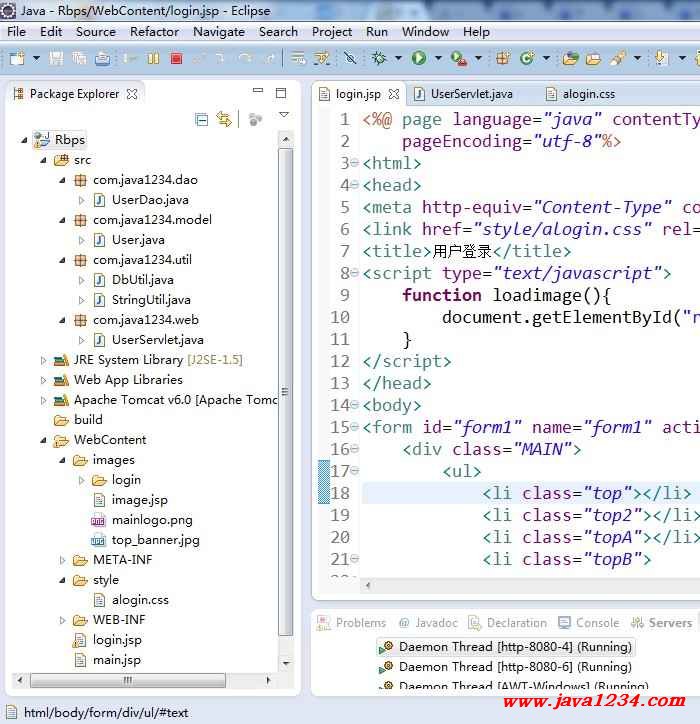
Task: Click the Open Type folder icon
Action: [571, 58]
